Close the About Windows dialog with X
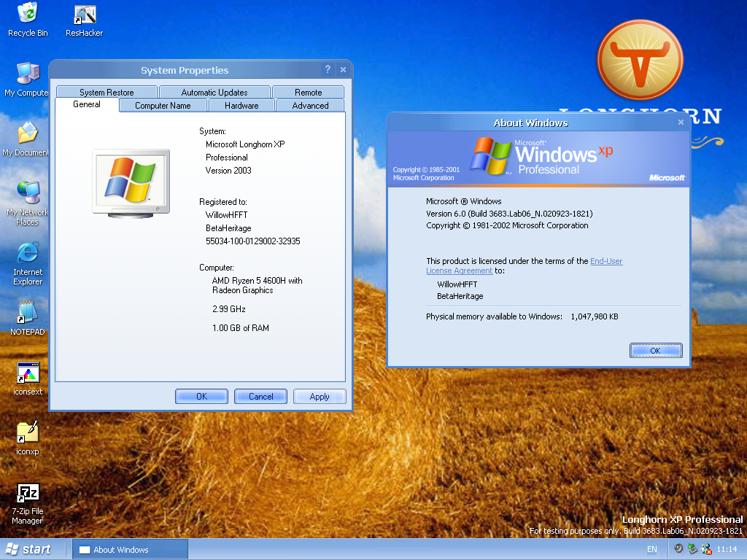Viewport: 747px width, 560px height. tap(681, 122)
